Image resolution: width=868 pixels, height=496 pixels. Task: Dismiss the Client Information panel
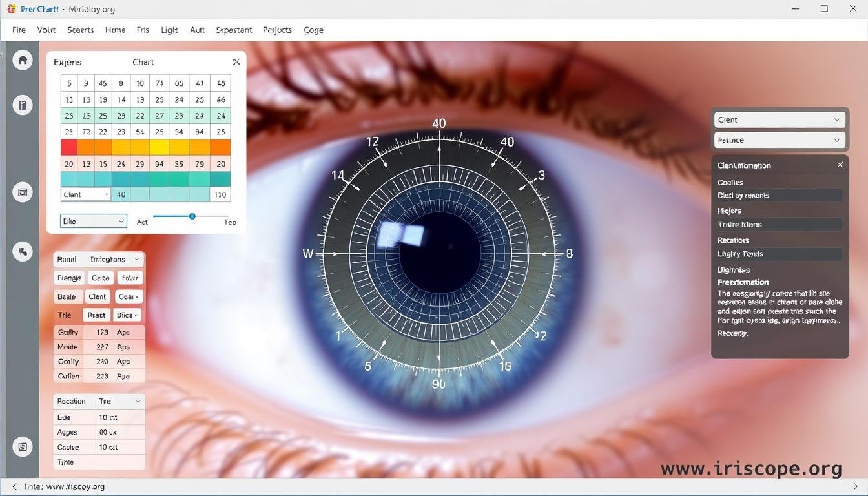tap(840, 165)
